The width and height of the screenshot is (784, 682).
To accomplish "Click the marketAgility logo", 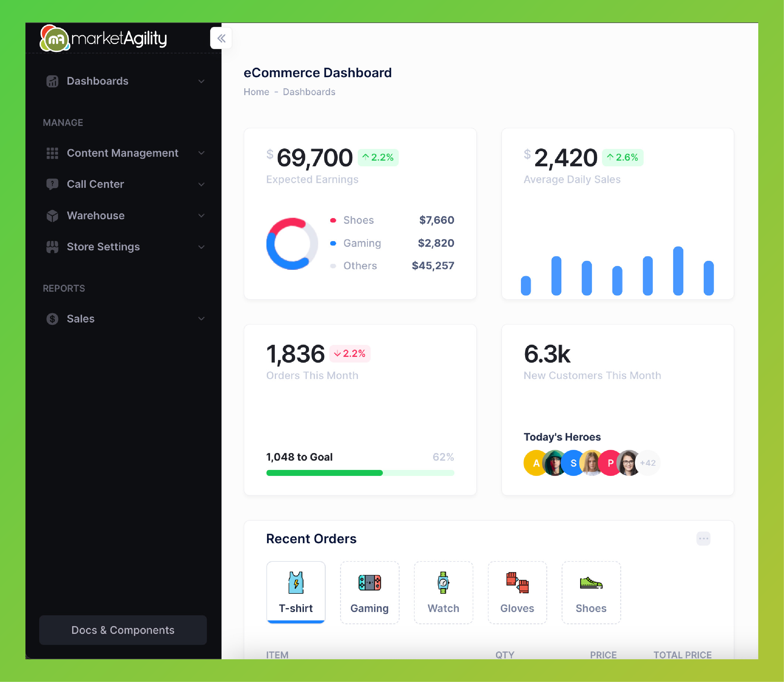I will click(x=104, y=39).
